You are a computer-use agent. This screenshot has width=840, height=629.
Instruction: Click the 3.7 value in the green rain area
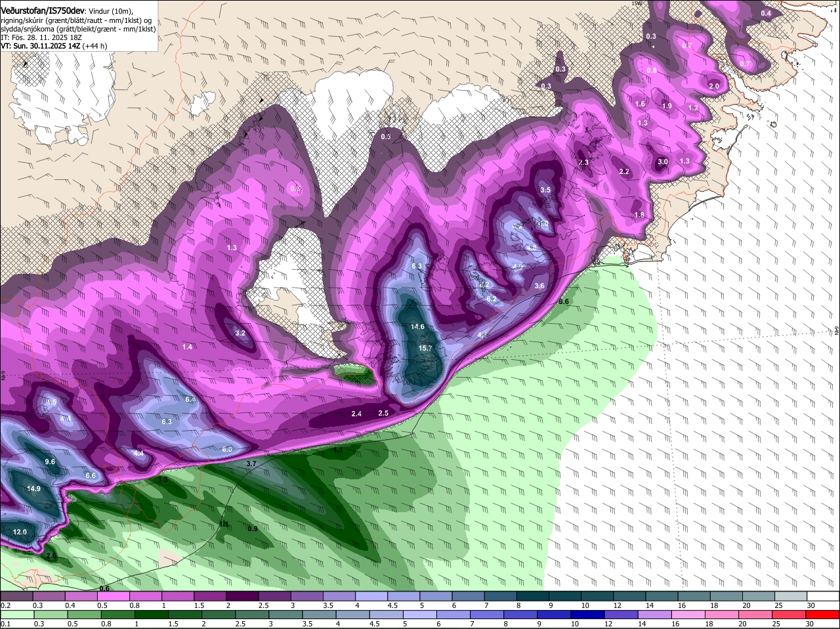coord(251,464)
